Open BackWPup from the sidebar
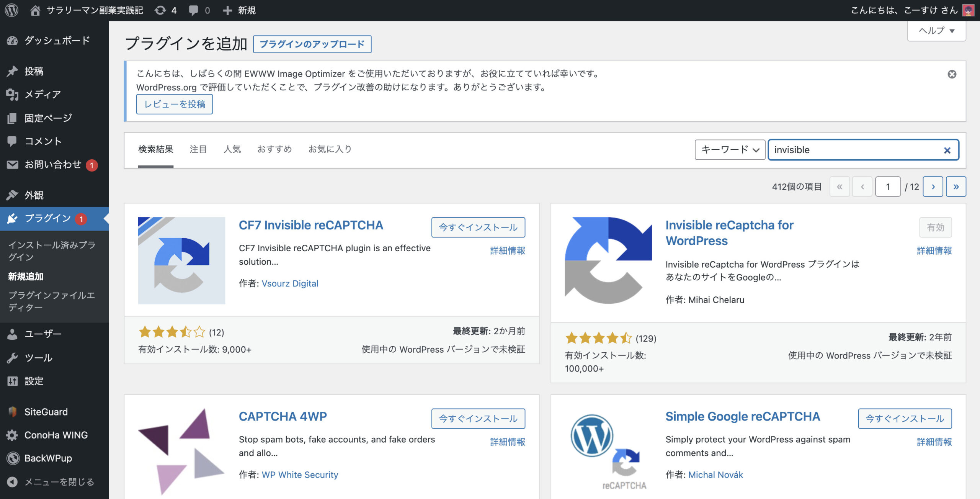The height and width of the screenshot is (499, 980). [48, 458]
